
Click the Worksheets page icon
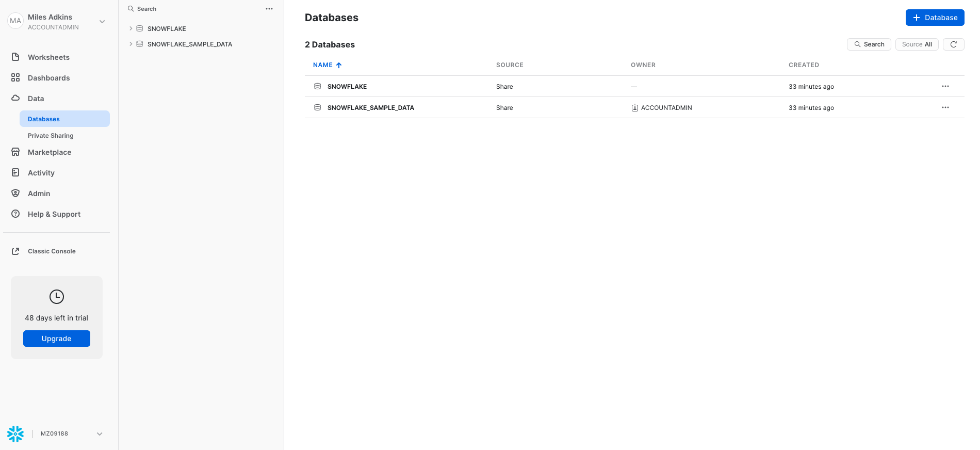(15, 57)
